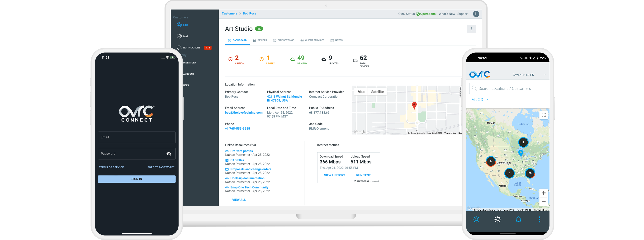This screenshot has height=240, width=644.
Task: Click the Search Locations / Customers field
Action: click(x=506, y=88)
